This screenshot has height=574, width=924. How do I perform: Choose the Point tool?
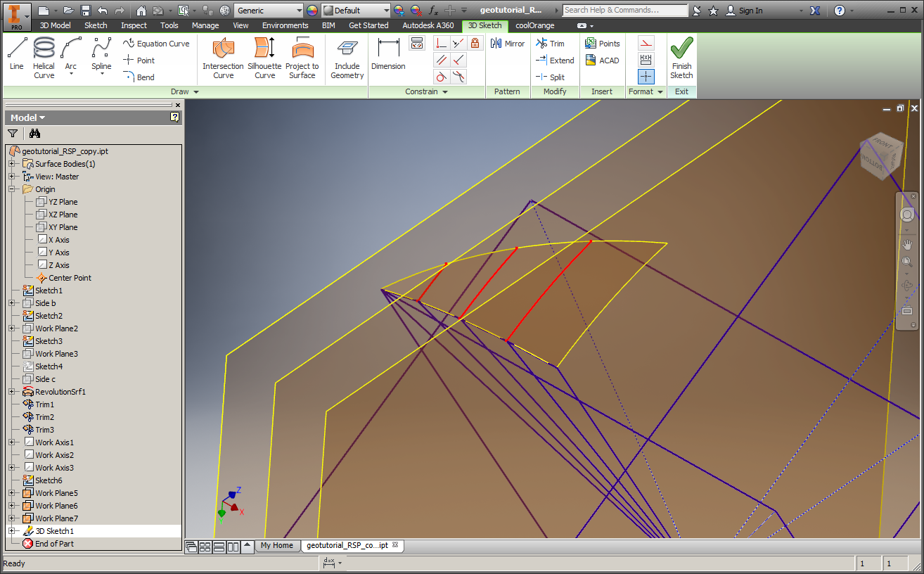(139, 60)
